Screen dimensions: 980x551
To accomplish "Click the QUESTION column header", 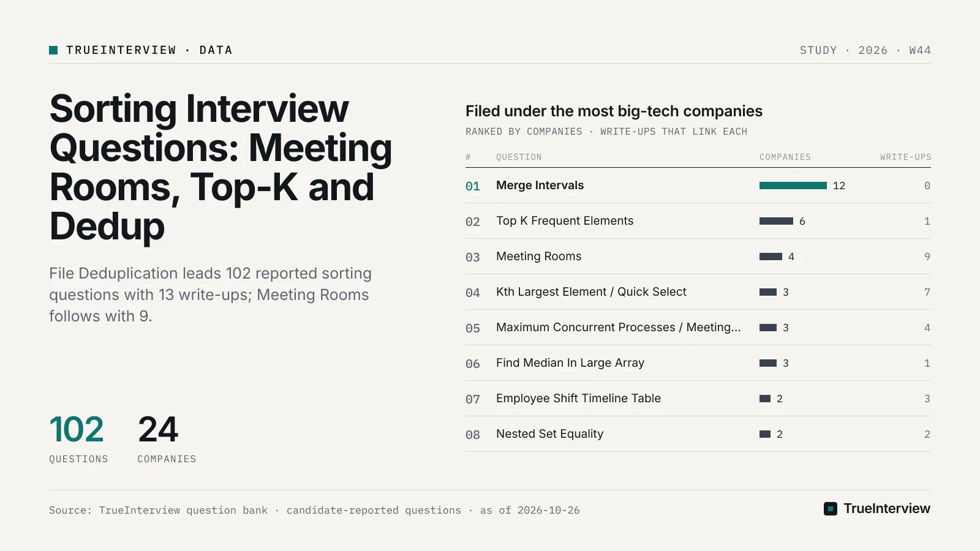I will 519,157.
